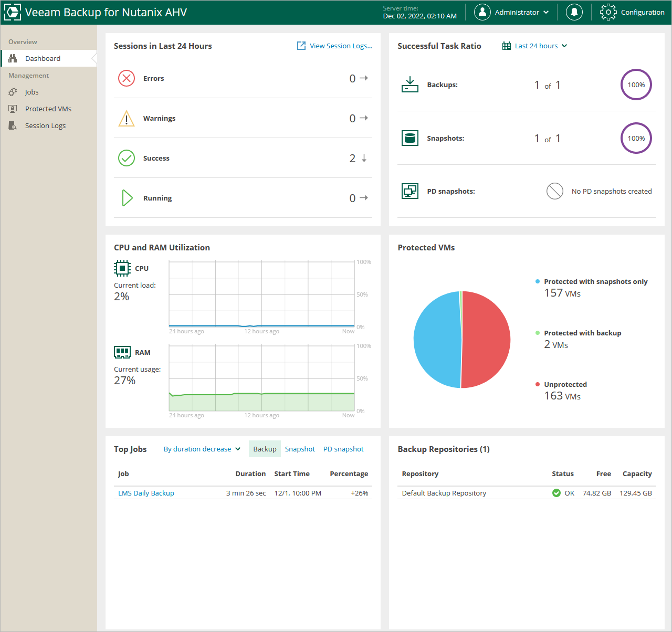Click the Success checkmark icon
This screenshot has width=672, height=632.
coord(127,158)
